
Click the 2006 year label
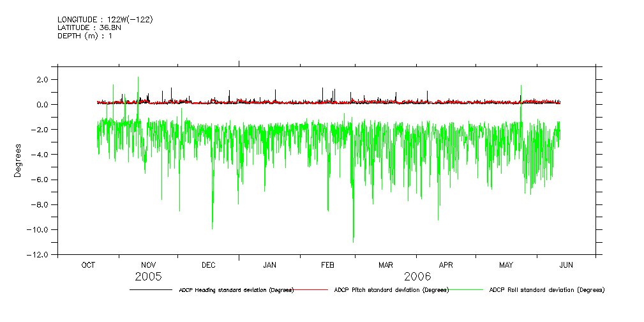(417, 277)
